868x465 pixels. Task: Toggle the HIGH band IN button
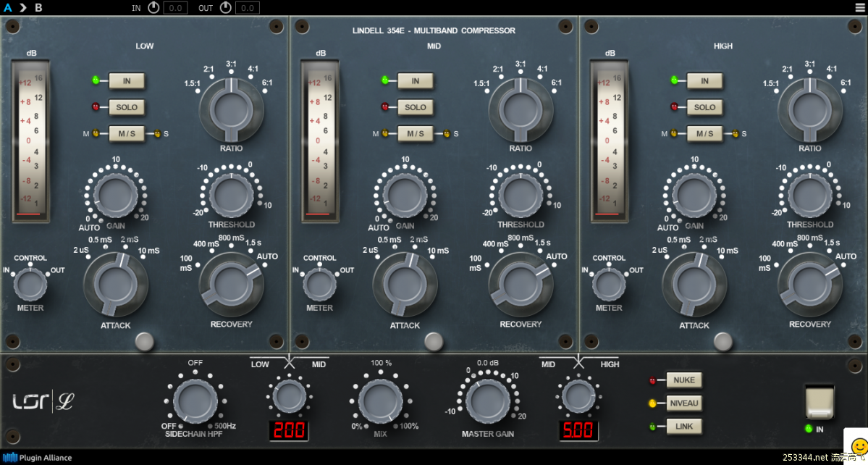pos(704,81)
